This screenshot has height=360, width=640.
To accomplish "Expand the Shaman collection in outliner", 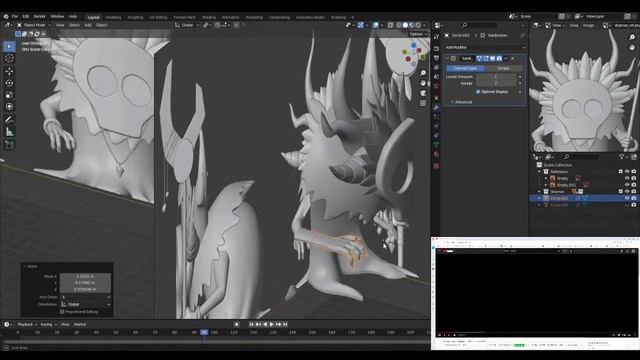I will [x=539, y=191].
